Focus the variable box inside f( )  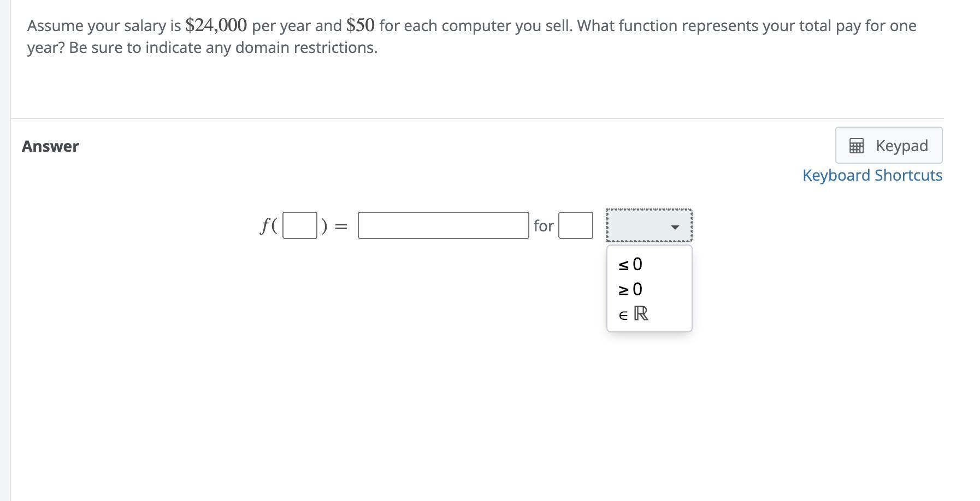(x=299, y=225)
